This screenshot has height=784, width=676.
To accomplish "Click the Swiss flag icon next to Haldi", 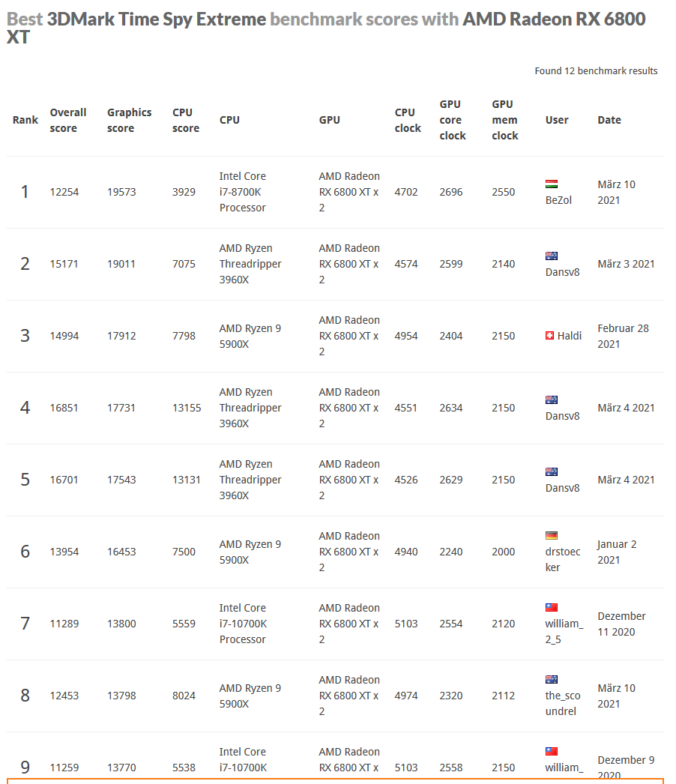I will 549,336.
